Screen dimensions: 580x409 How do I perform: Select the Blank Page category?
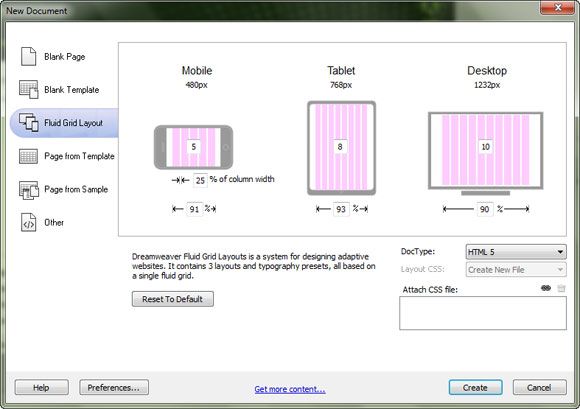(64, 57)
